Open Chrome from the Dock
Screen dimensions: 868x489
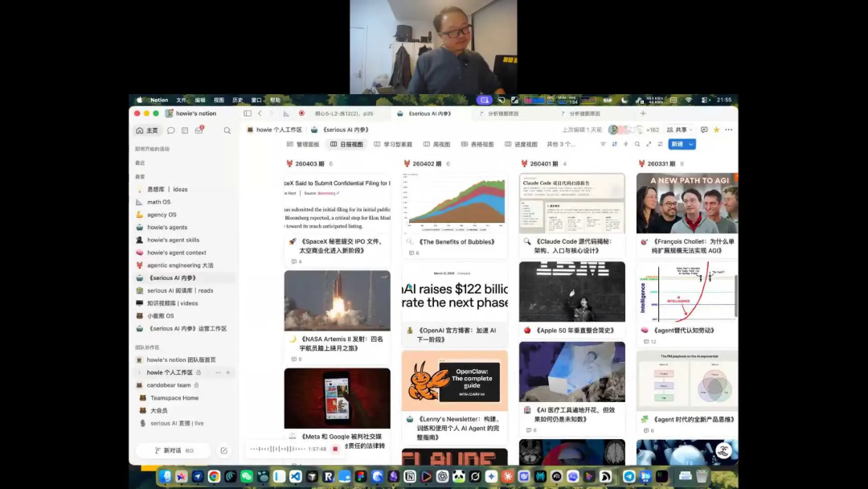[215, 476]
